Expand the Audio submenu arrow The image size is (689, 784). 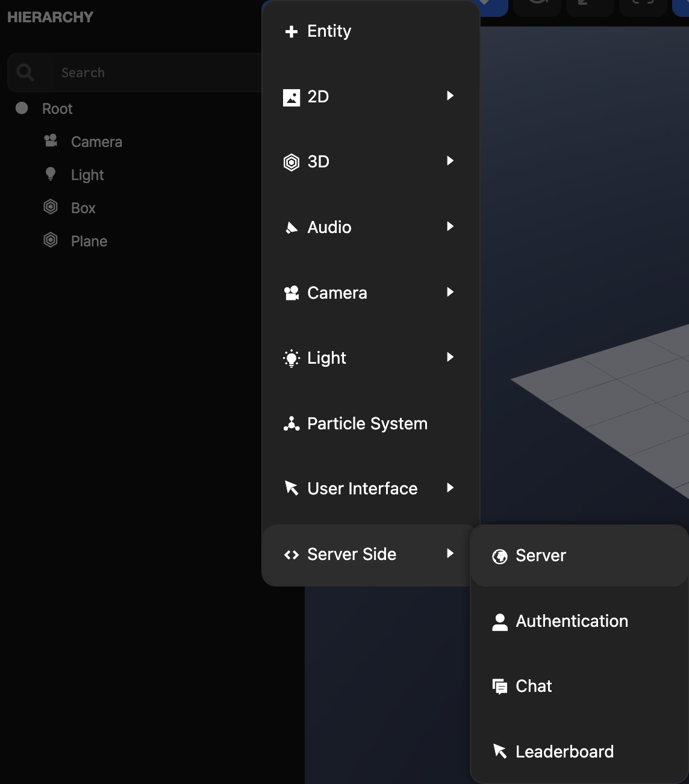click(450, 226)
